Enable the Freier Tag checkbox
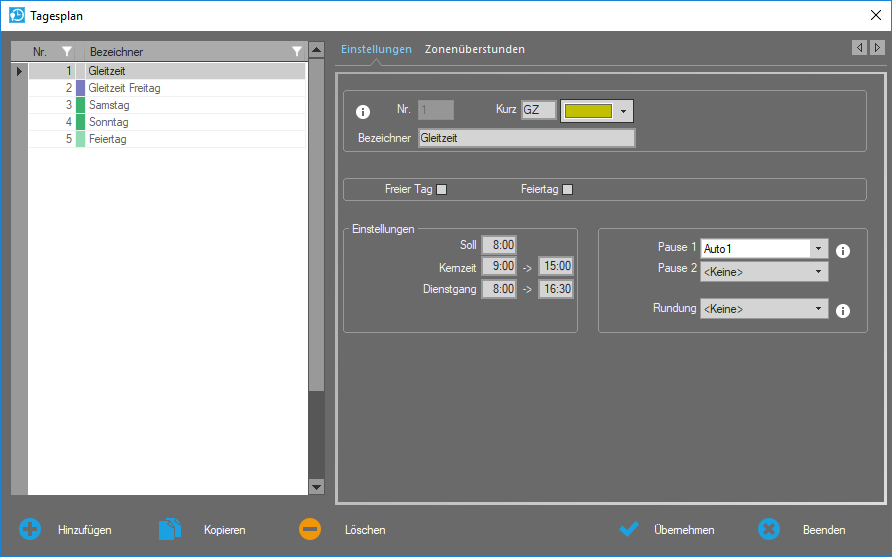Image resolution: width=892 pixels, height=557 pixels. (441, 190)
